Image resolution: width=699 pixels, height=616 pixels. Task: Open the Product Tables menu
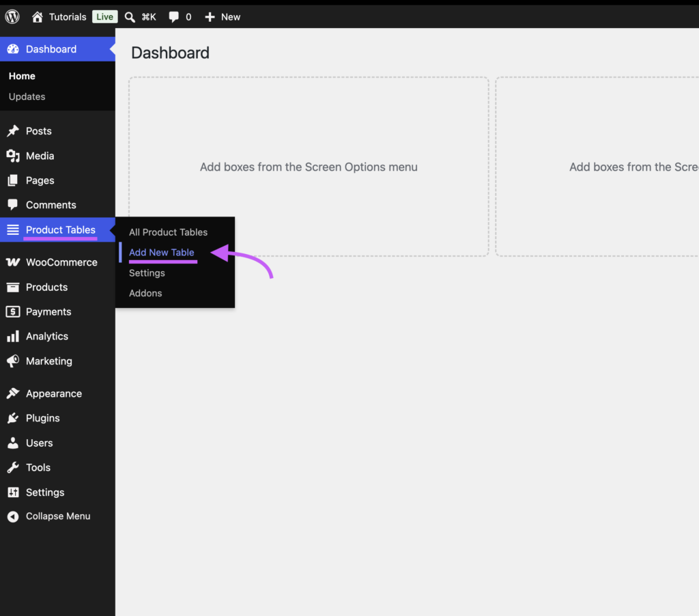pos(57,229)
